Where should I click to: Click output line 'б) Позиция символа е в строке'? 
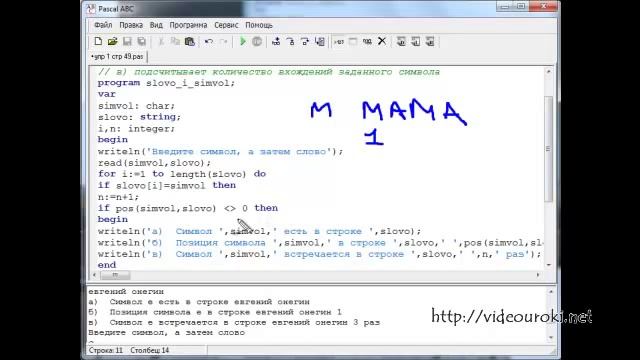pos(215,312)
